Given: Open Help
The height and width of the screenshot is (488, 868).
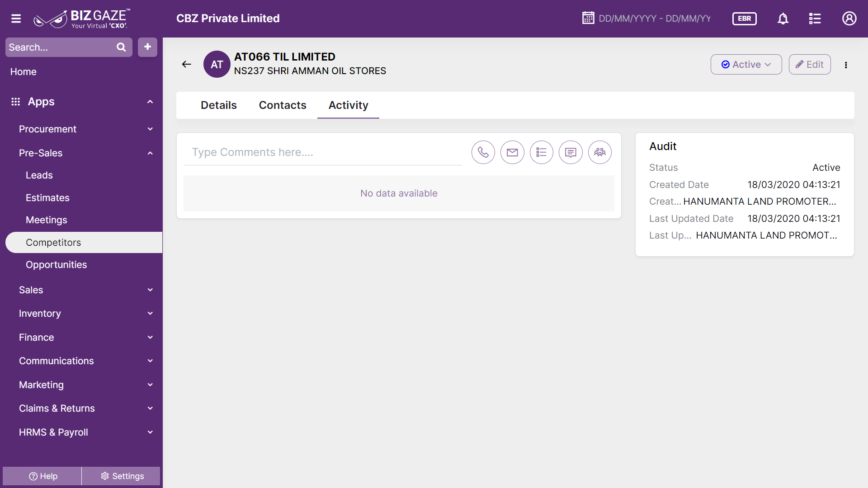Looking at the screenshot, I should coord(42,476).
